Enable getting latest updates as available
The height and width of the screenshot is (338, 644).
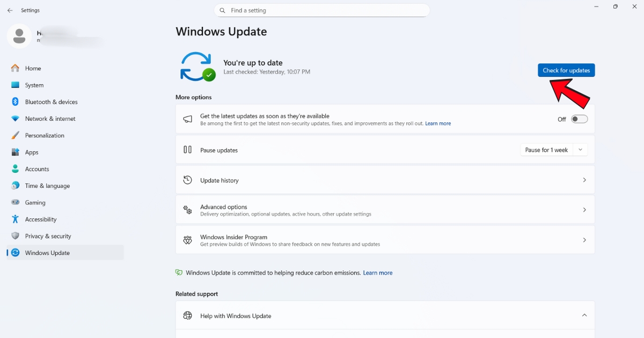click(579, 119)
